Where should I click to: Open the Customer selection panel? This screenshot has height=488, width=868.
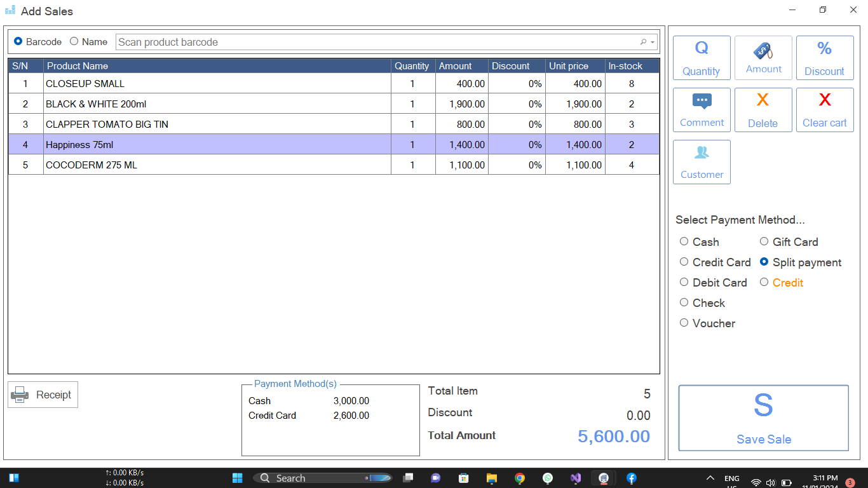point(702,161)
